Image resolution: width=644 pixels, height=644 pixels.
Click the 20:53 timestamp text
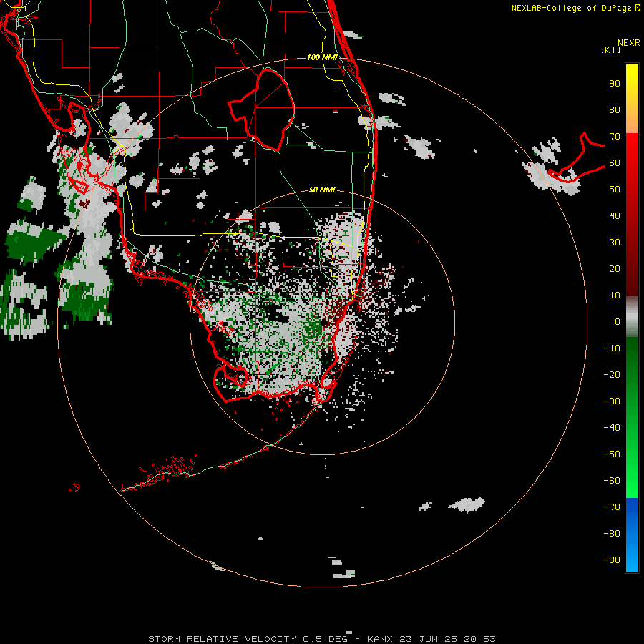tap(479, 639)
